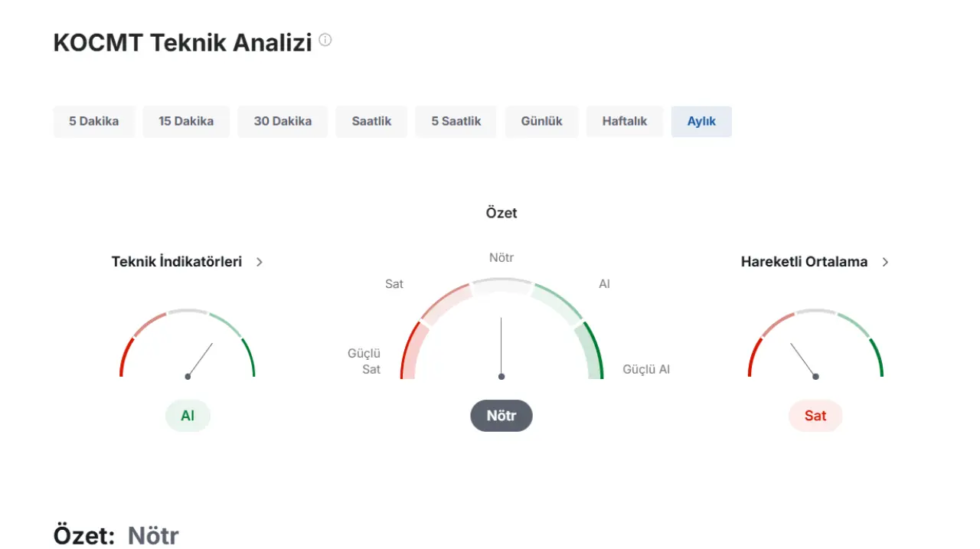Click the red Sat signal badge

815,416
